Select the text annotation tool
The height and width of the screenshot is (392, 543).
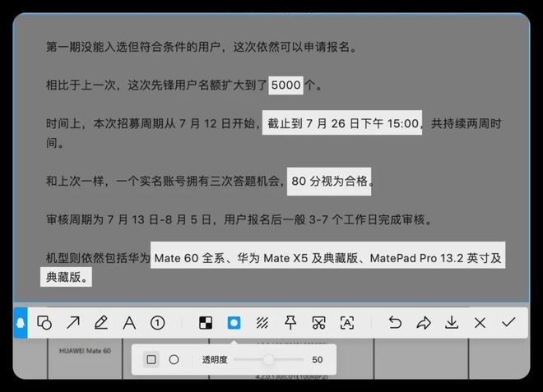129,323
